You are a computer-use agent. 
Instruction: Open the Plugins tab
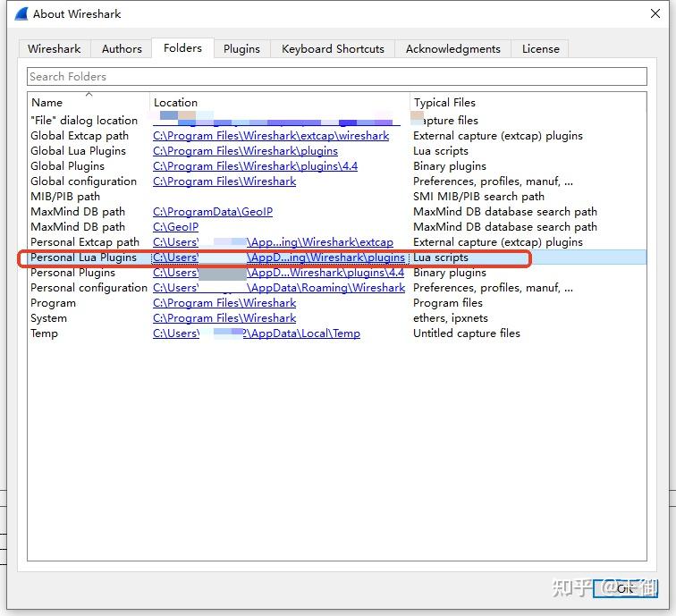coord(241,48)
